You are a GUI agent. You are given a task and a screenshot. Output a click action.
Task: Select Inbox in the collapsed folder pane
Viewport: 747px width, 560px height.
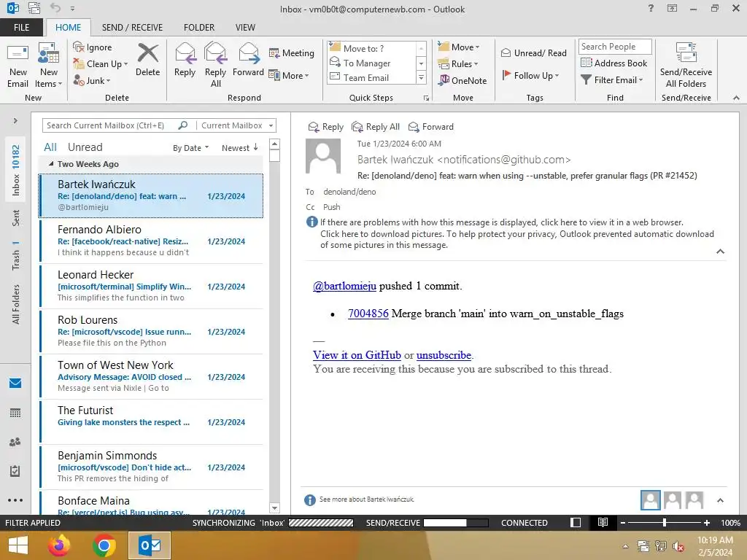[15, 170]
